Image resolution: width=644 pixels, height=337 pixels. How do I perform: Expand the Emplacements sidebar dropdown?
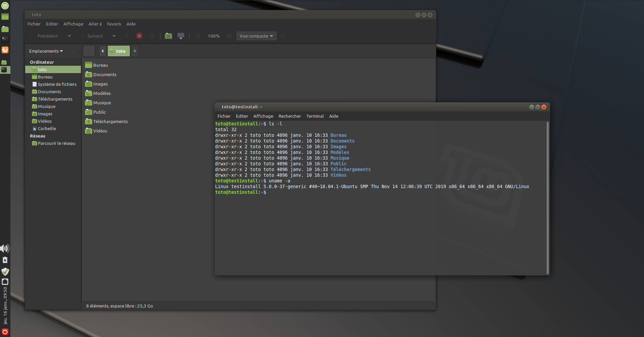click(46, 51)
